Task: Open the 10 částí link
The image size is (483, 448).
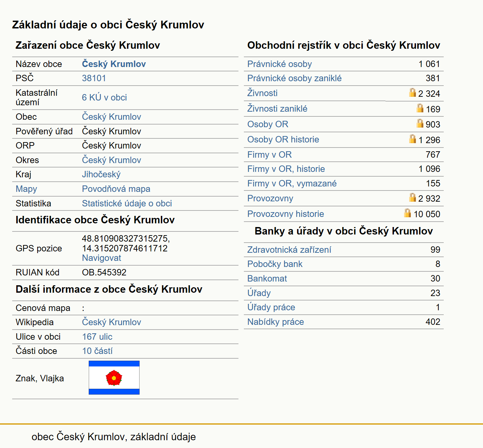Action: tap(97, 351)
